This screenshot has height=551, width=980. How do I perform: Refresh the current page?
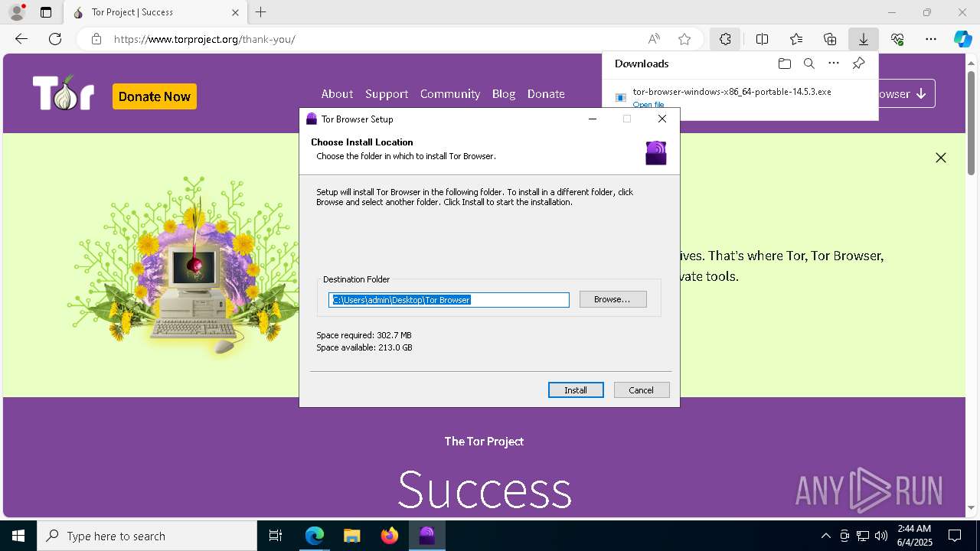pos(55,39)
